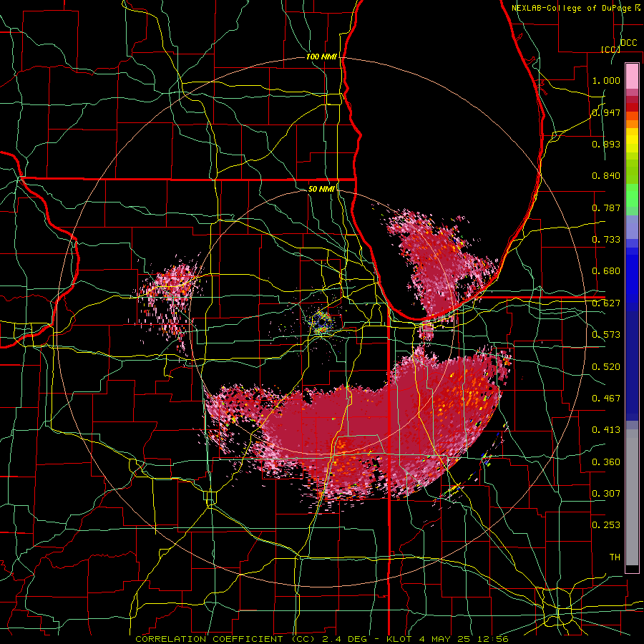The height and width of the screenshot is (644, 644).
Task: Click the 0.573 scale value
Action: 606,335
